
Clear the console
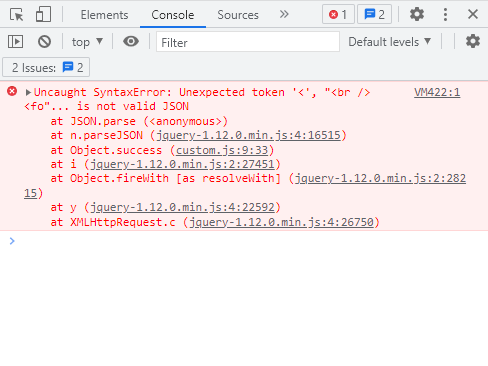tap(44, 42)
